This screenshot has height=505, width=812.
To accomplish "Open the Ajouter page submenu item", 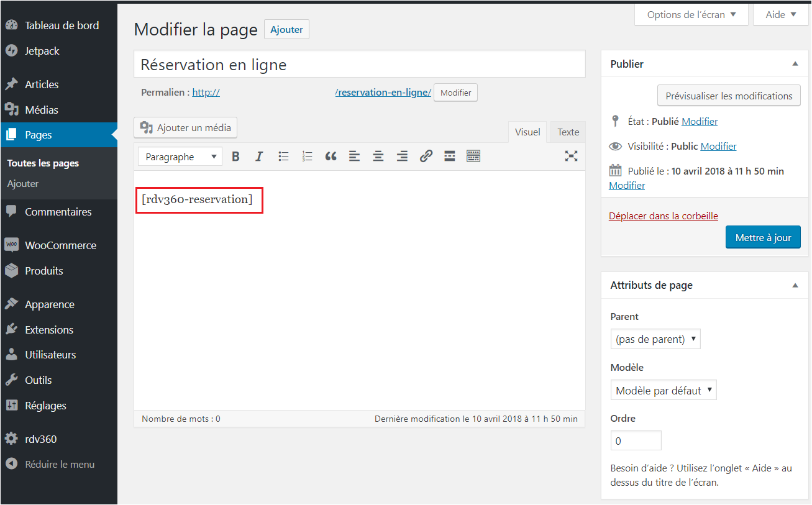I will click(23, 184).
